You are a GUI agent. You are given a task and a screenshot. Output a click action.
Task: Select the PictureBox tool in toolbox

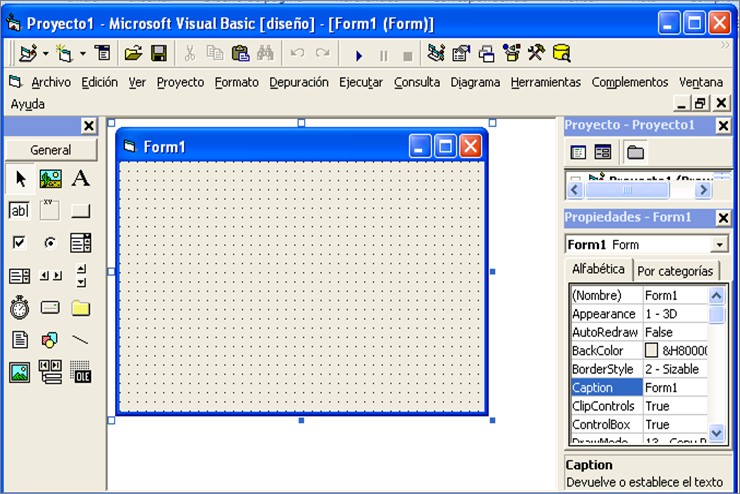(x=50, y=179)
